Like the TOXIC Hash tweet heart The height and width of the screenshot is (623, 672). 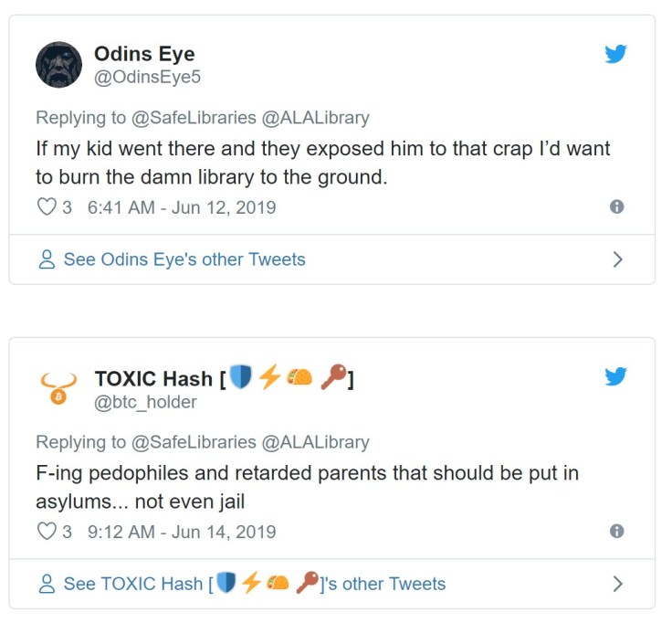(47, 531)
